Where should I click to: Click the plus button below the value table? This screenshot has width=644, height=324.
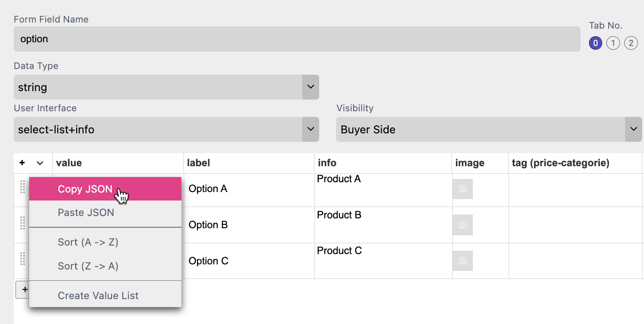coord(25,290)
